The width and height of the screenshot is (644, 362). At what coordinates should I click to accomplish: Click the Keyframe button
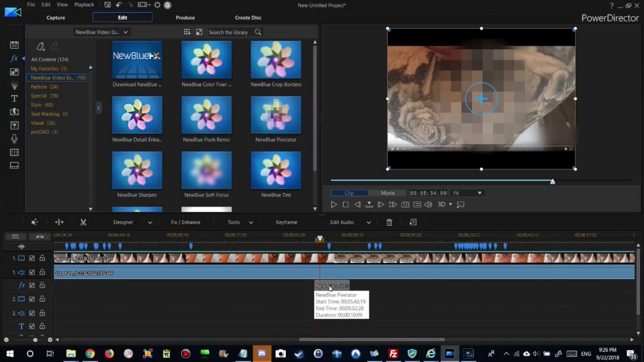[286, 222]
